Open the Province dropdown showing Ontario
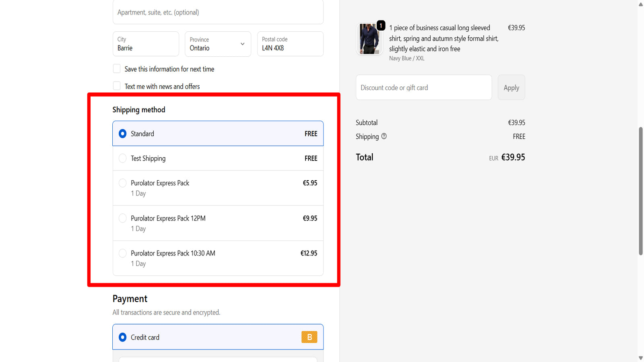644x362 pixels. 218,44
